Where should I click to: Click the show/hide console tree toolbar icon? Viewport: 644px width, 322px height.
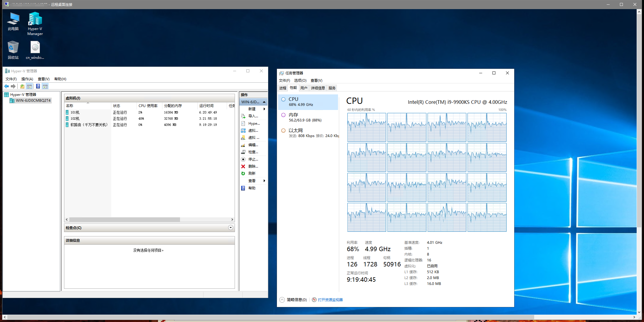point(29,86)
